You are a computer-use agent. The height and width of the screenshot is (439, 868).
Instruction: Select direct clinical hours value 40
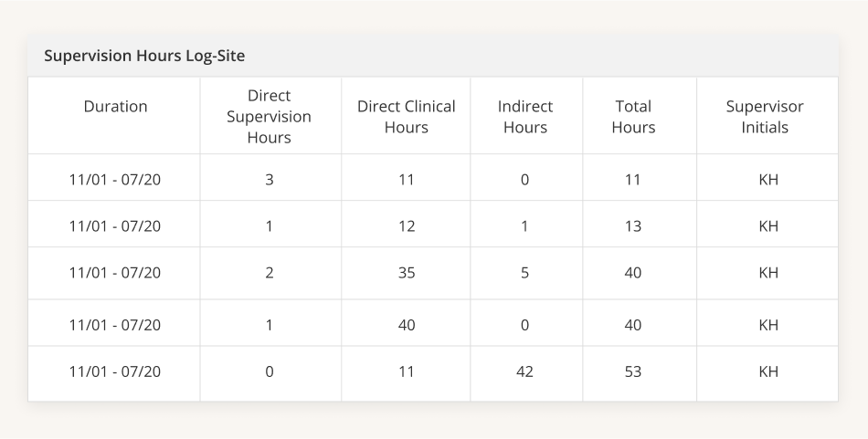[407, 325]
